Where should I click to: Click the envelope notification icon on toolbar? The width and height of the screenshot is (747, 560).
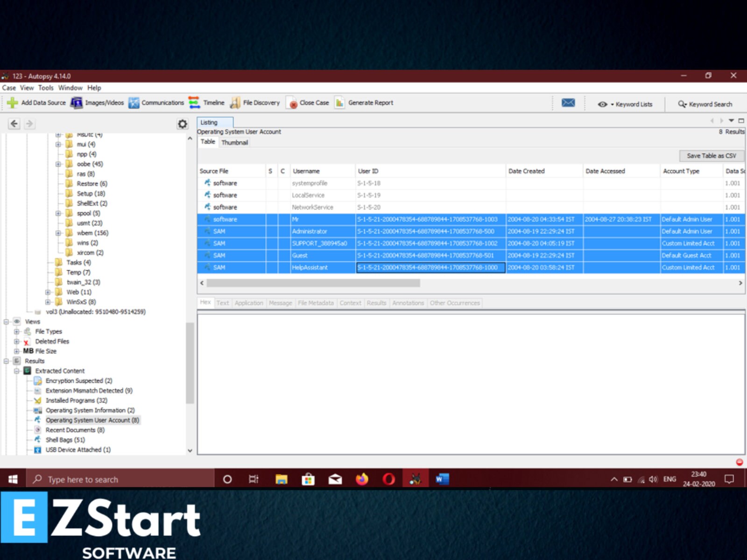click(568, 103)
